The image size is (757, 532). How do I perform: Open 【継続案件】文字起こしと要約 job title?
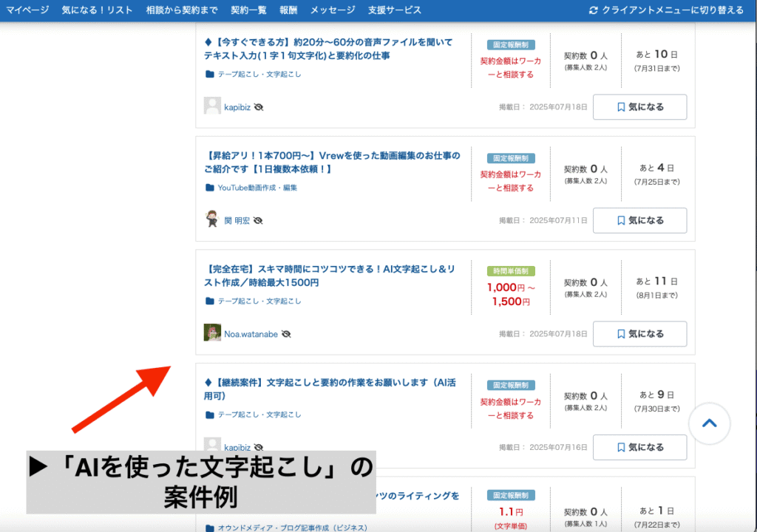330,389
